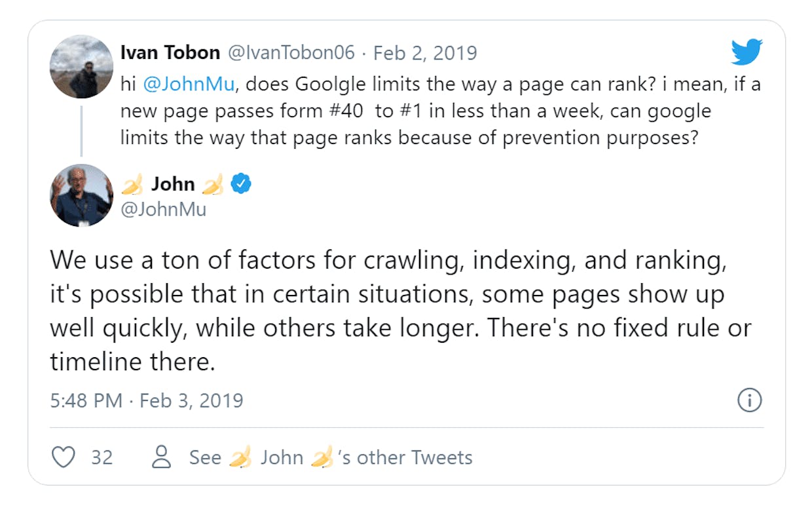812x521 pixels.
Task: Open the @JohnMu handle under John's name
Action: (x=164, y=209)
